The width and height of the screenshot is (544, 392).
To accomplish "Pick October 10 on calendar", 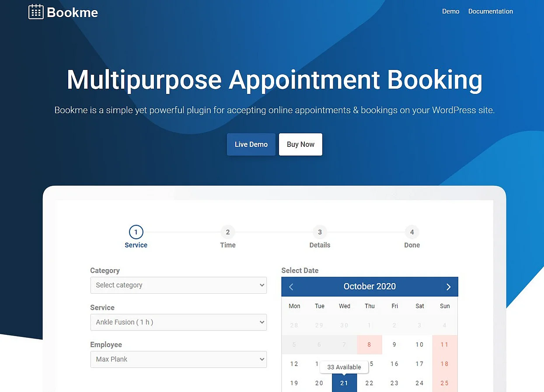I will tap(419, 345).
